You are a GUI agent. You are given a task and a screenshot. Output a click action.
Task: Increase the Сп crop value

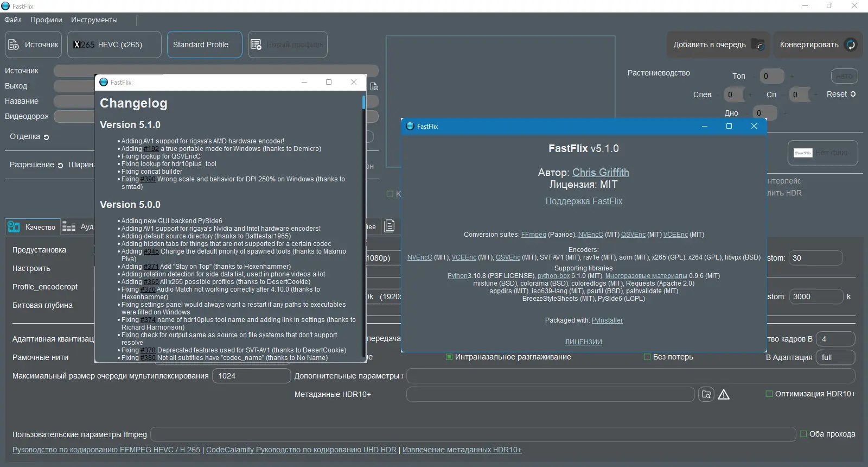point(815,94)
